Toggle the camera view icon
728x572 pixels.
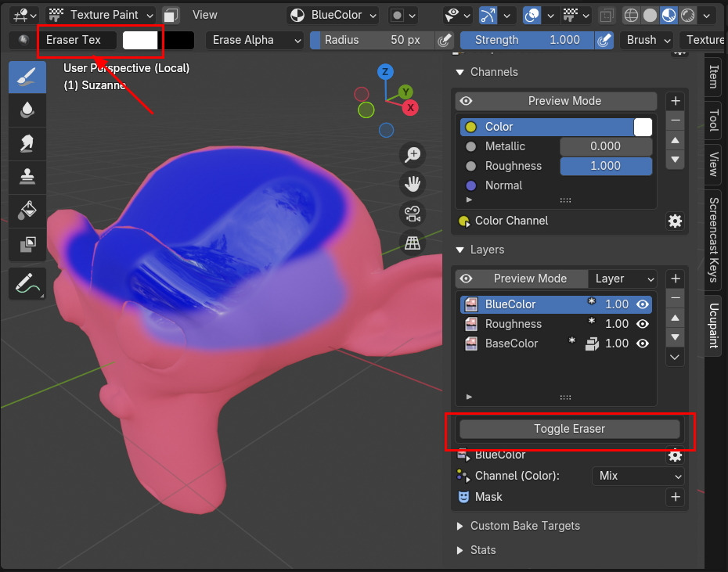[x=413, y=214]
